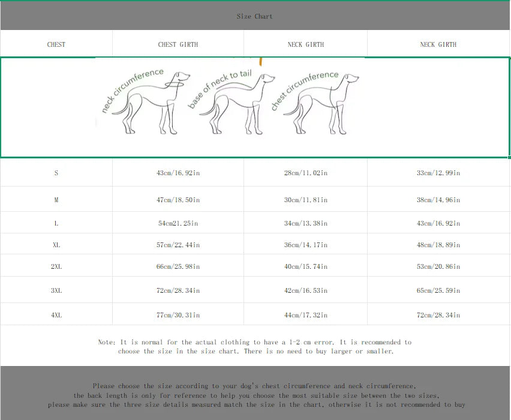Choose the 4XL size row label
Image resolution: width=511 pixels, height=420 pixels.
[x=56, y=315]
